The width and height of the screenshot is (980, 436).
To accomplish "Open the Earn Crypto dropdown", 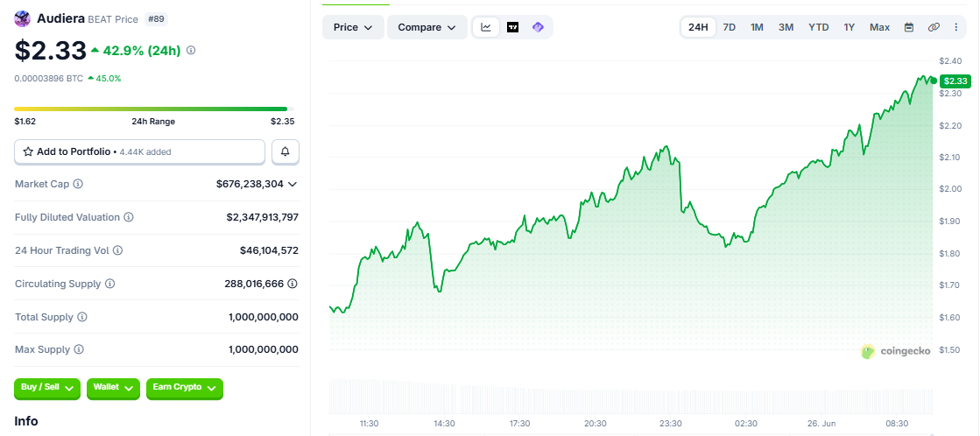I will click(185, 388).
